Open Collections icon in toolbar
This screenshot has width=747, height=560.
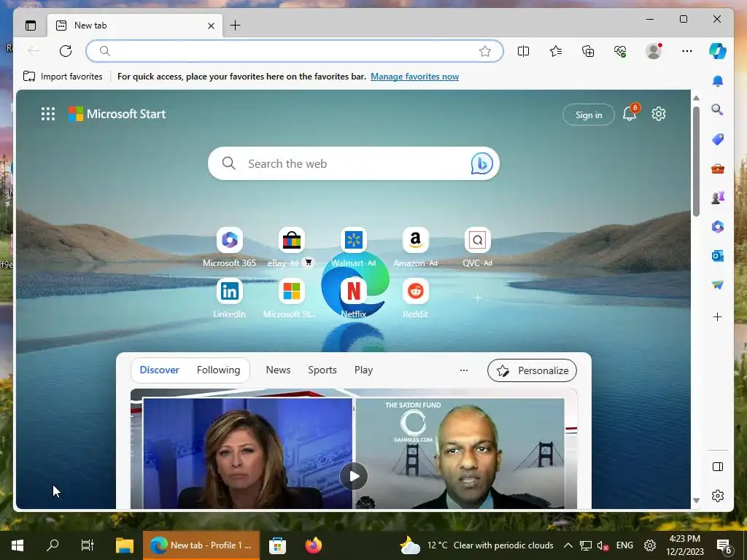click(588, 51)
